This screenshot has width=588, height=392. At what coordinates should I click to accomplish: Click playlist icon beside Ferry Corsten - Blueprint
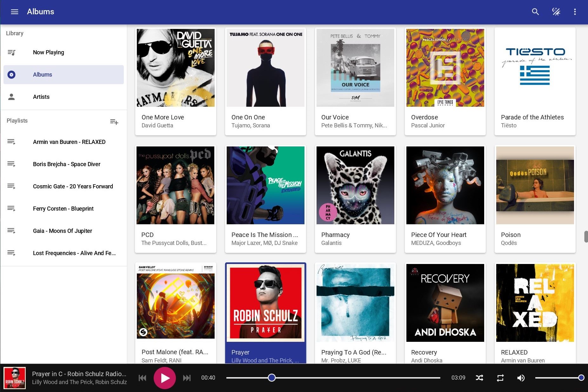(x=11, y=208)
